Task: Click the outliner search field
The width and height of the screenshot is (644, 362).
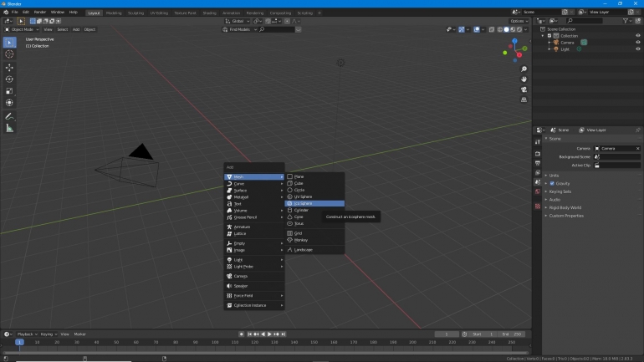Action: 585,21
